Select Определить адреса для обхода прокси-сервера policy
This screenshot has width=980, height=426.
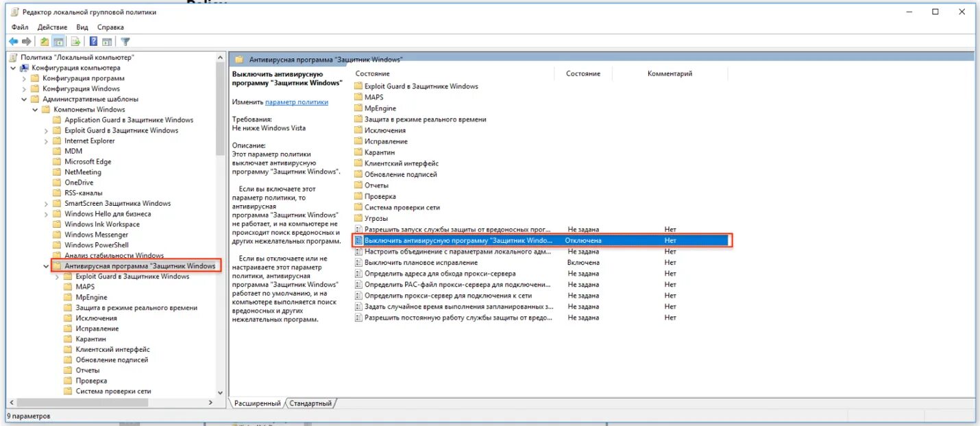(440, 274)
